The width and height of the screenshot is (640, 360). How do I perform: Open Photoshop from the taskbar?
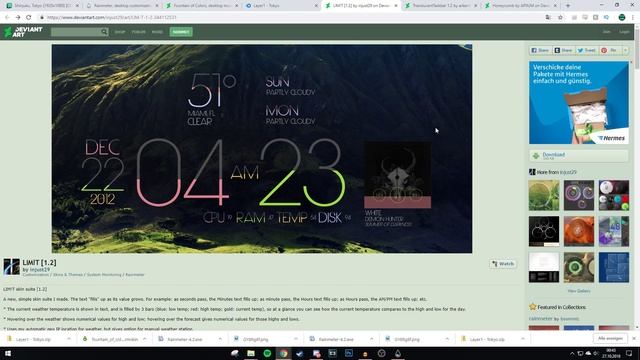pyautogui.click(x=349, y=353)
